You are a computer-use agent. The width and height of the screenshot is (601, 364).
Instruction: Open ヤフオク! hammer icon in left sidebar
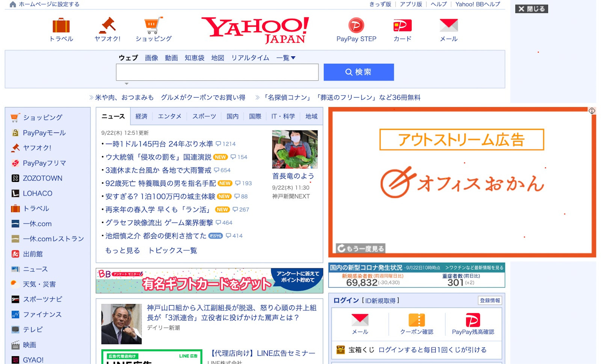click(15, 148)
